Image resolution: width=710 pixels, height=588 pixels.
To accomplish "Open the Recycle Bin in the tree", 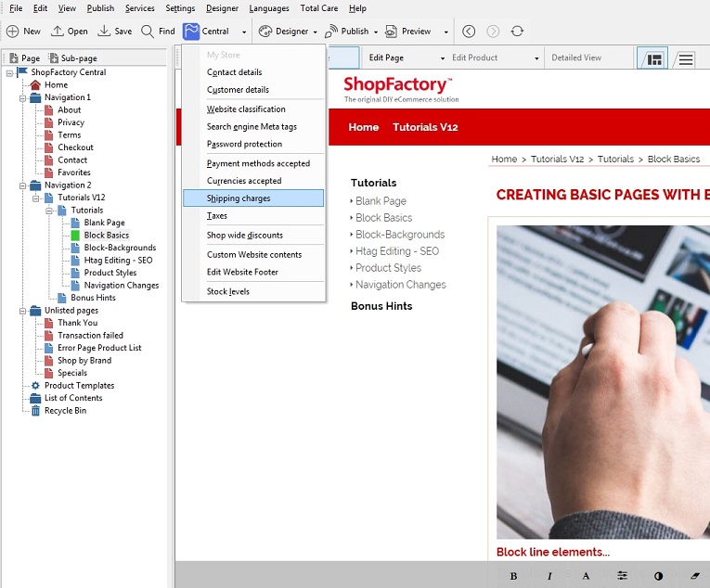I will pyautogui.click(x=65, y=411).
